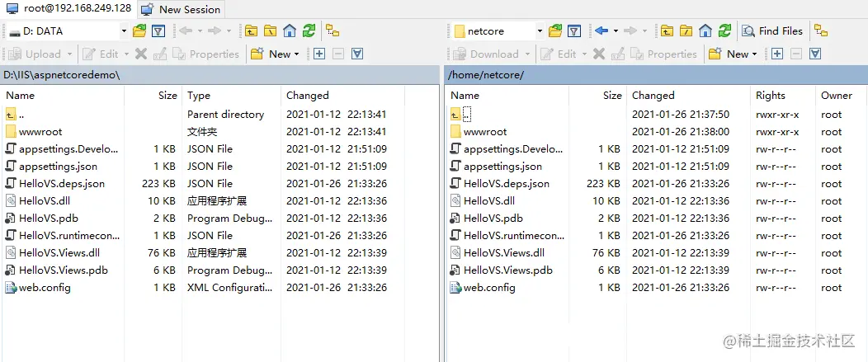Click the Upload button
Image resolution: width=868 pixels, height=362 pixels.
35,54
